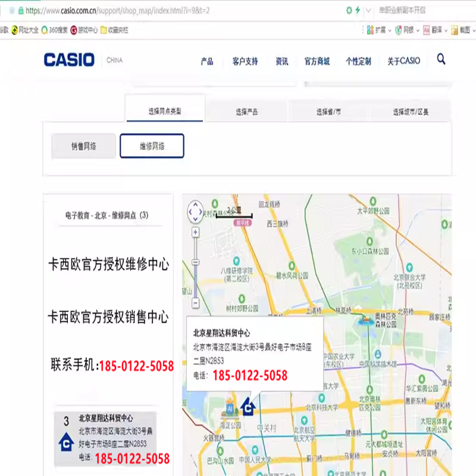
Task: Click the 联系手机 phone number text
Action: tap(136, 366)
